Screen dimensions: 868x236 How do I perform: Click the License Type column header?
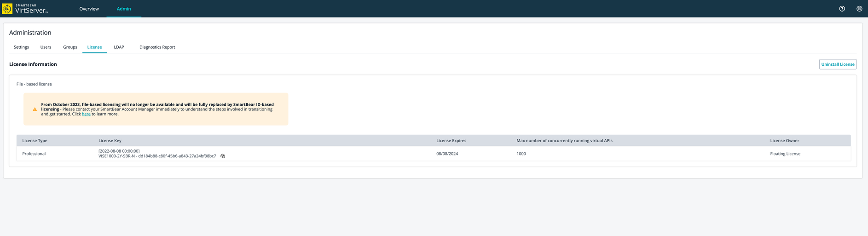click(x=35, y=141)
